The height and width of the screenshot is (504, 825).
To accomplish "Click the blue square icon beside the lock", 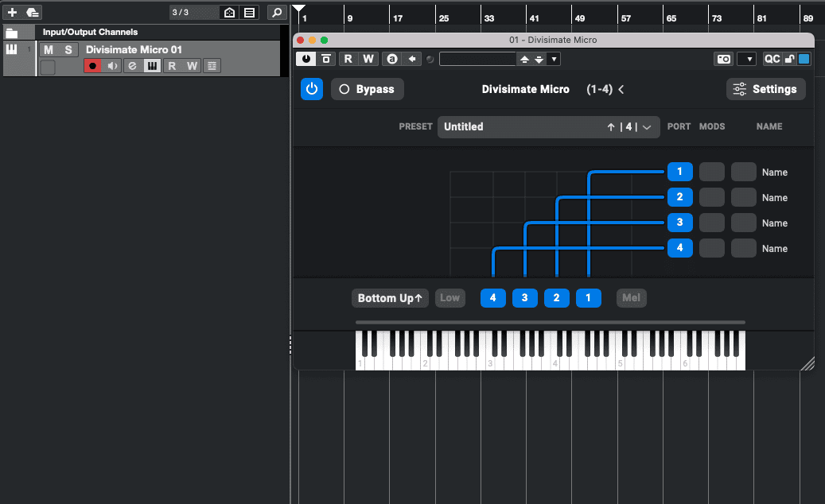I will 804,59.
